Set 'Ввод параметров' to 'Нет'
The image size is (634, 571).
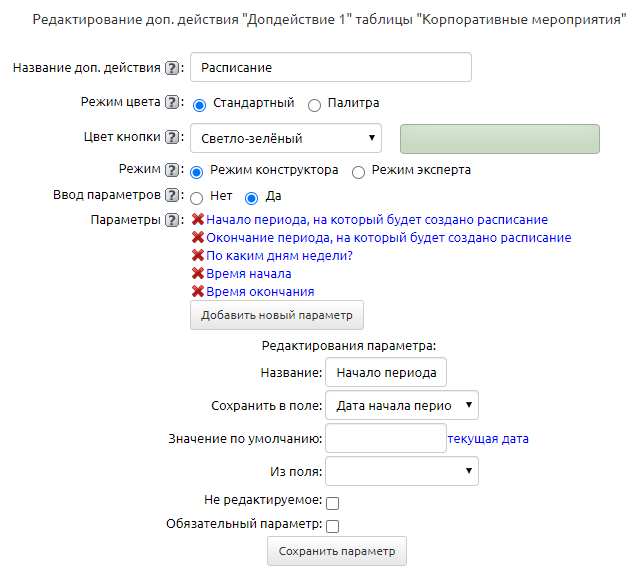coord(197,197)
